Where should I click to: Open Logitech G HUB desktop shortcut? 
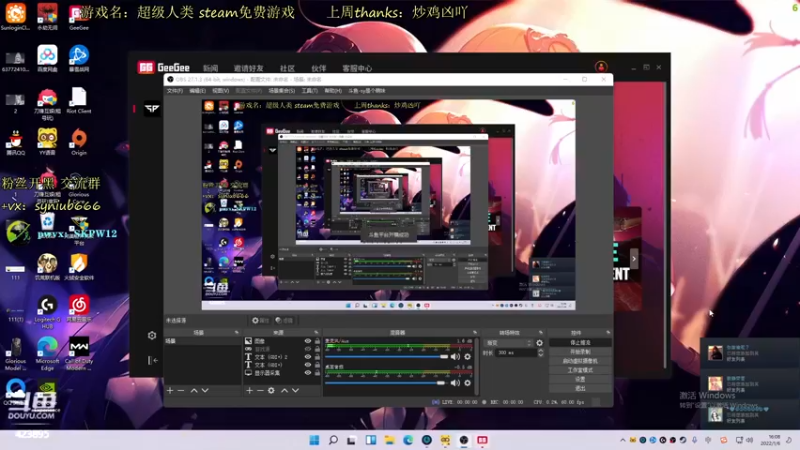tap(47, 311)
